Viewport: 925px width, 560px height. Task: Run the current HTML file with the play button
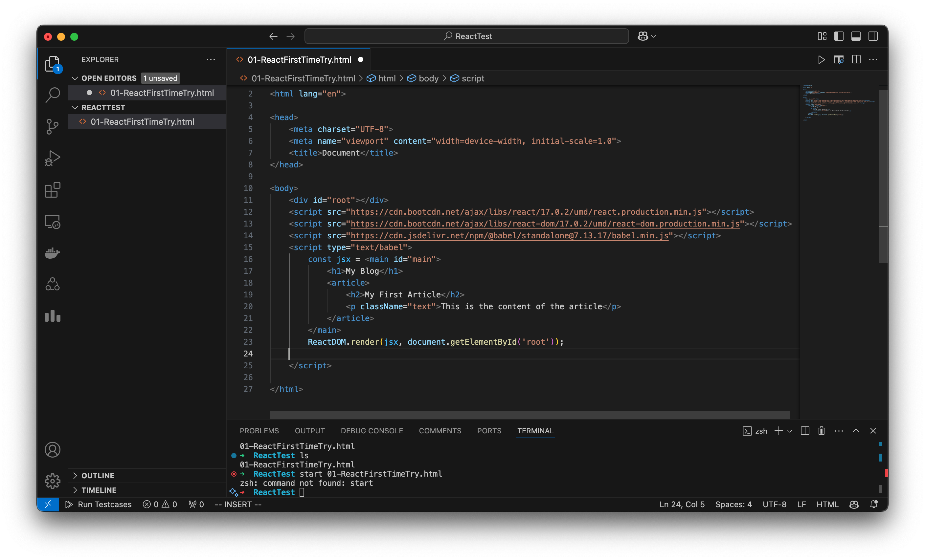[x=822, y=59]
